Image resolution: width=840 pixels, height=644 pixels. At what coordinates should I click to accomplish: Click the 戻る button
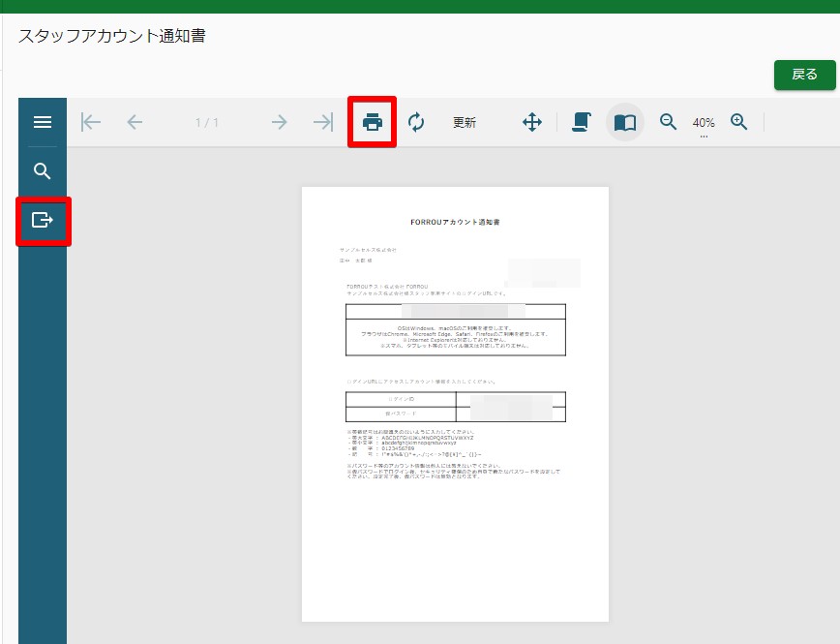pos(804,75)
